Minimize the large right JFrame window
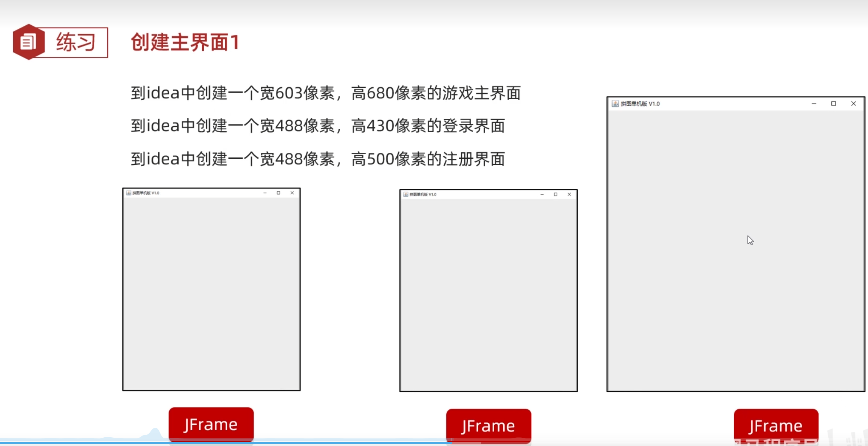Image resolution: width=868 pixels, height=446 pixels. point(814,104)
